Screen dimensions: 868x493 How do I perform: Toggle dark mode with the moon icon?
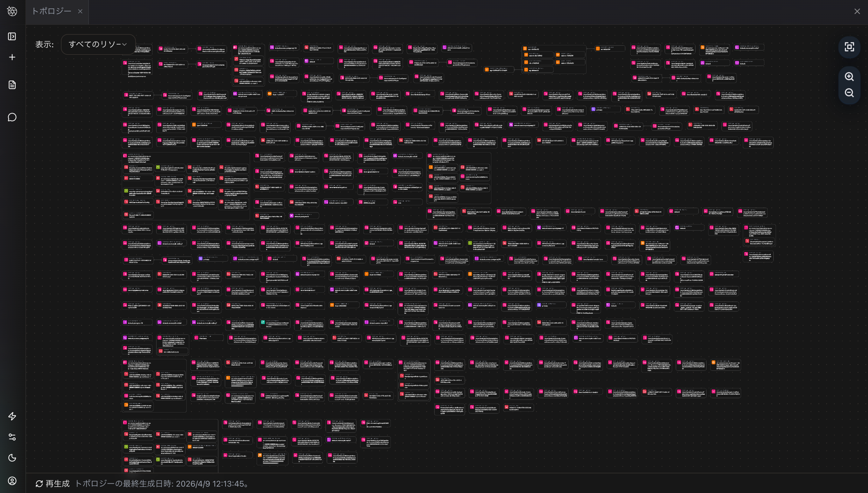click(12, 458)
